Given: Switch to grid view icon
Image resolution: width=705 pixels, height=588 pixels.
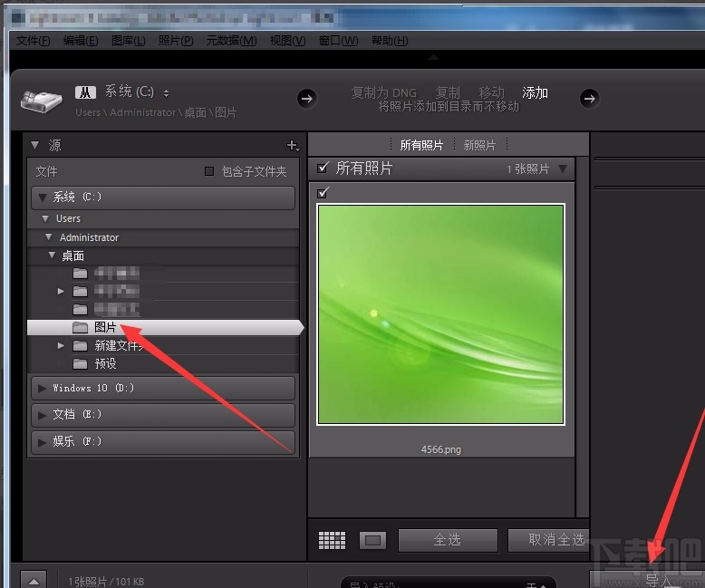Looking at the screenshot, I should (332, 540).
